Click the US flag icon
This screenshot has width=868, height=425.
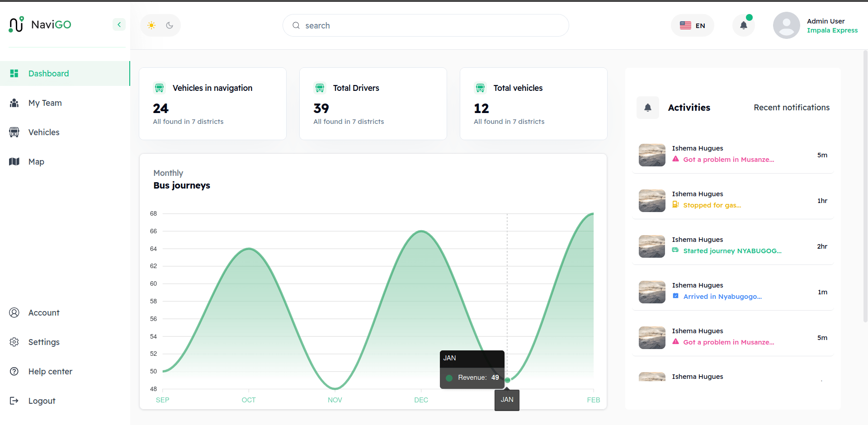pos(685,25)
